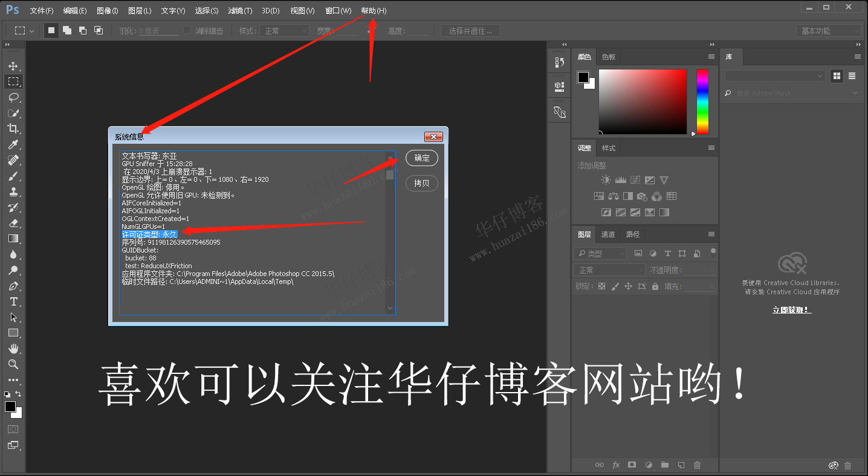Switch to the 样式 tab
The image size is (868, 476).
(x=609, y=148)
